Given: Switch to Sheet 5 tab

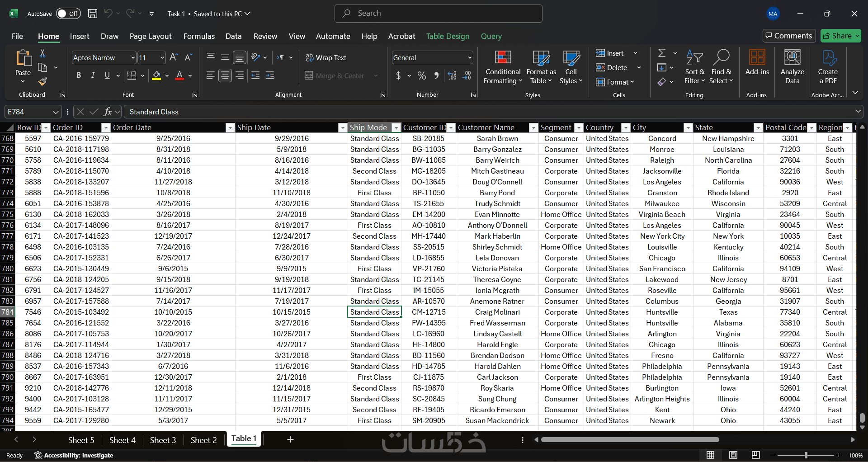Looking at the screenshot, I should pos(81,440).
